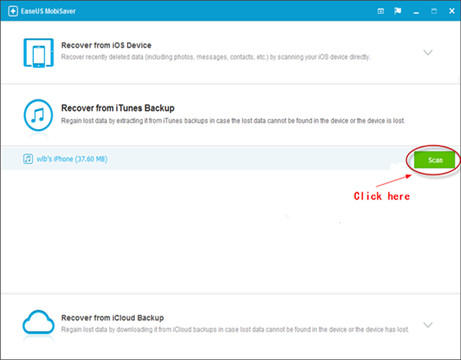The height and width of the screenshot is (360, 461).
Task: Maximize the EaseUS MobiSaver window
Action: pyautogui.click(x=434, y=11)
